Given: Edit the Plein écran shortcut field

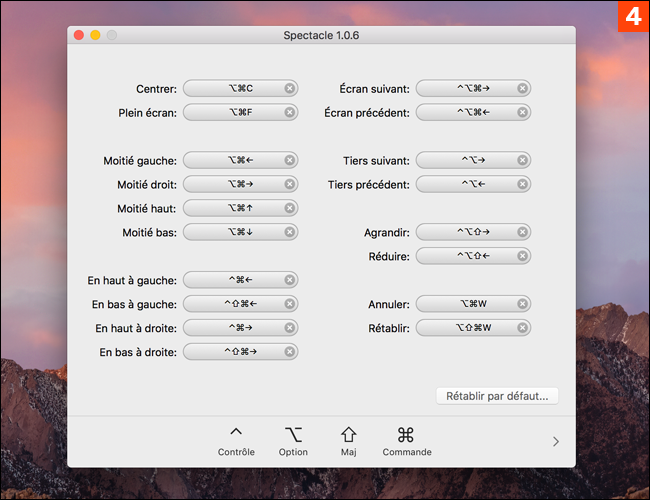Looking at the screenshot, I should pyautogui.click(x=240, y=112).
